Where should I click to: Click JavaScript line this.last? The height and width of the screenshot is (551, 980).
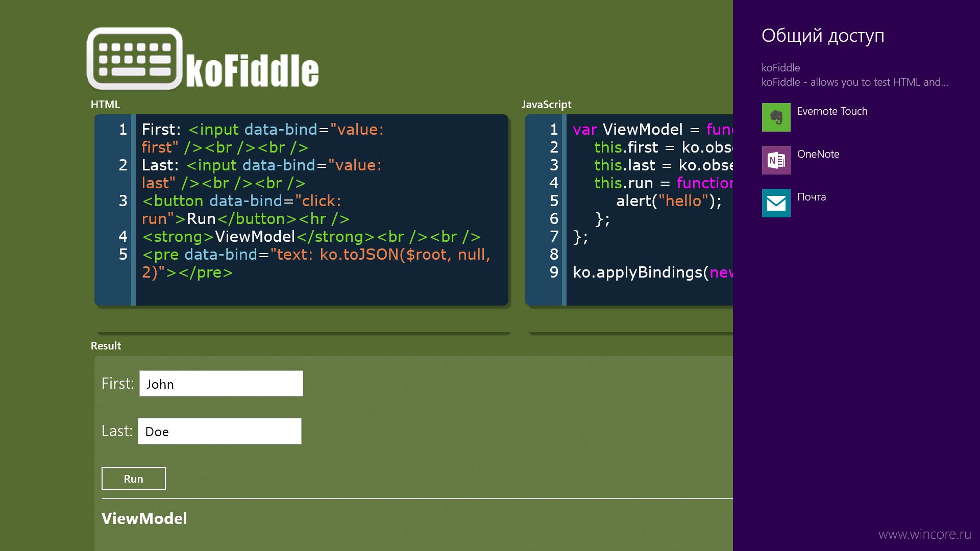tap(664, 165)
